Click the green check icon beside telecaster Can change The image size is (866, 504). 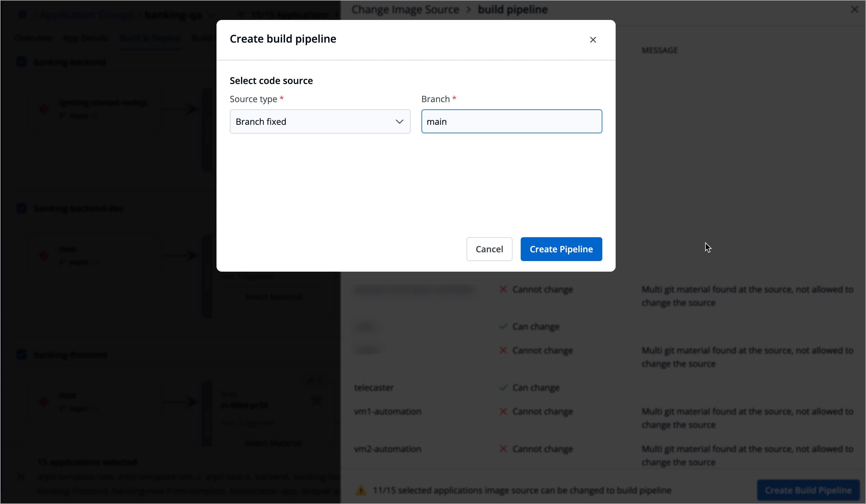click(503, 388)
